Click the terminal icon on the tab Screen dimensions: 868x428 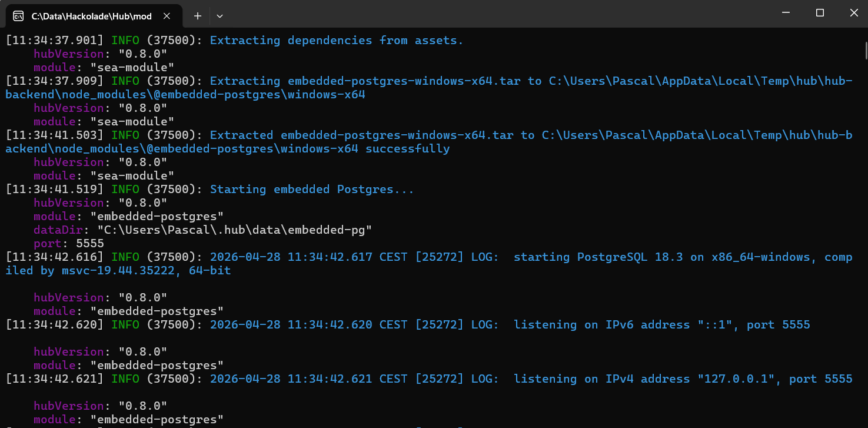coord(18,16)
